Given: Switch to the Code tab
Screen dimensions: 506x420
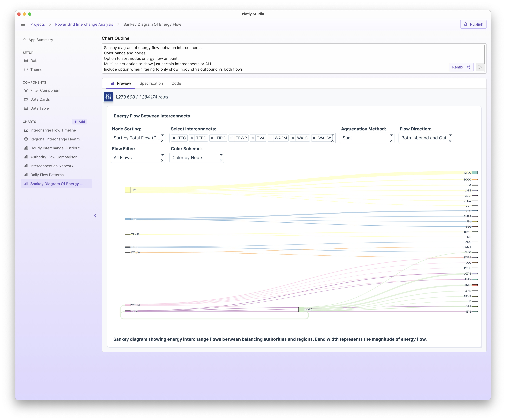Looking at the screenshot, I should tap(176, 83).
